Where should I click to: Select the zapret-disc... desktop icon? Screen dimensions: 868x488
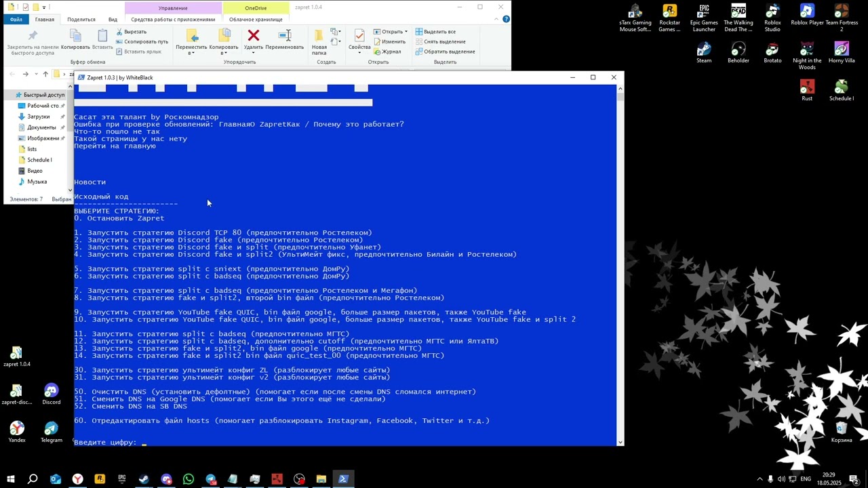point(16,394)
